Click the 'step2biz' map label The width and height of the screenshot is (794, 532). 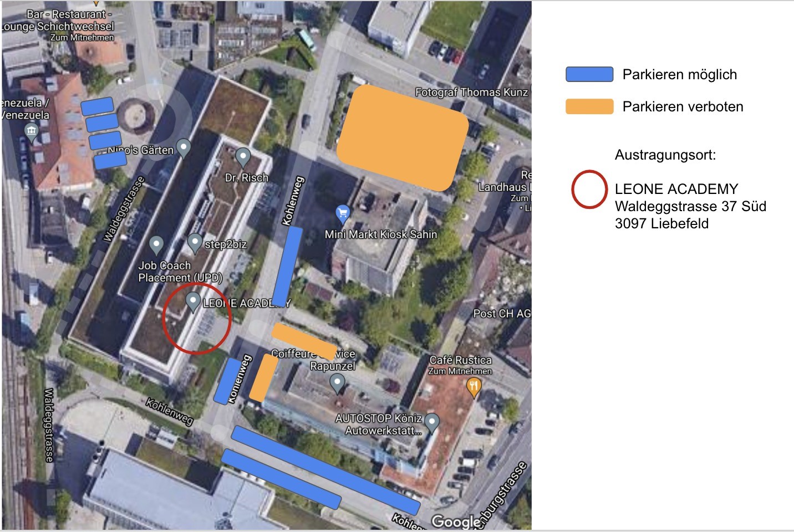pyautogui.click(x=226, y=244)
